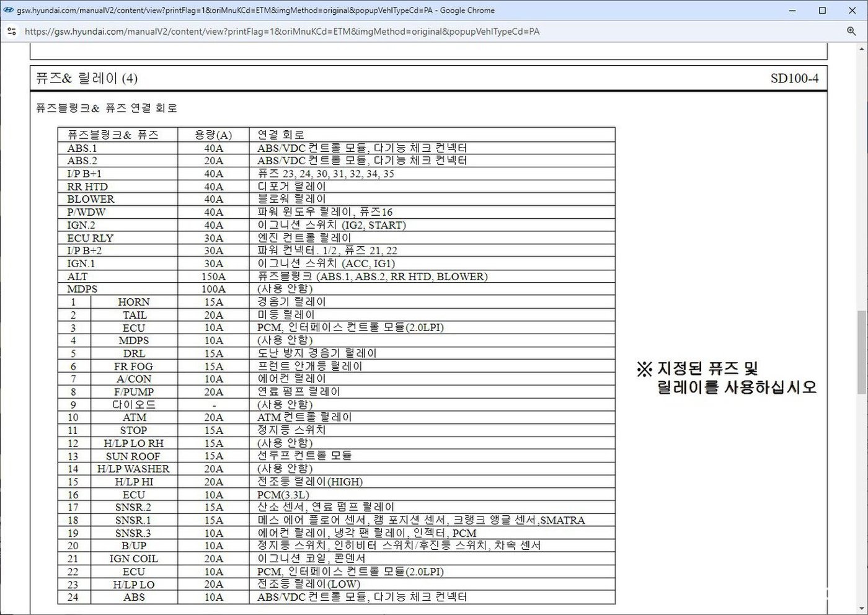Minimize the Chrome popup window
868x615 pixels.
[793, 11]
